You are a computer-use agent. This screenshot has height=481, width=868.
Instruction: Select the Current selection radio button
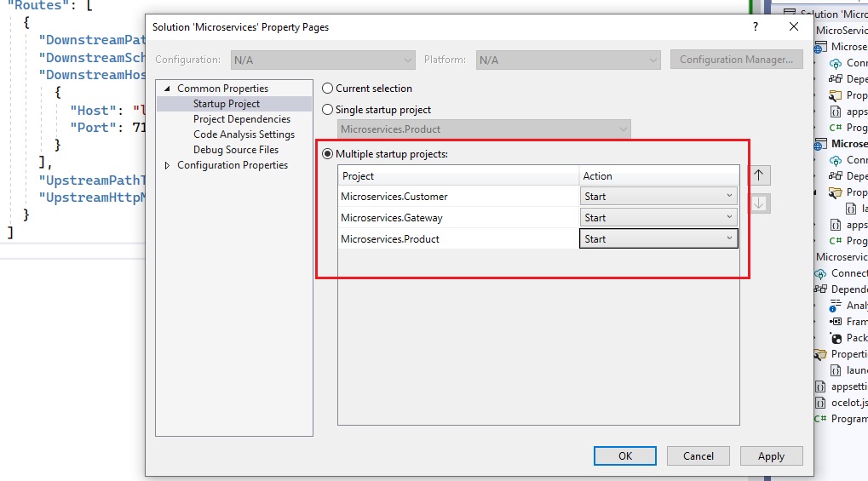328,88
